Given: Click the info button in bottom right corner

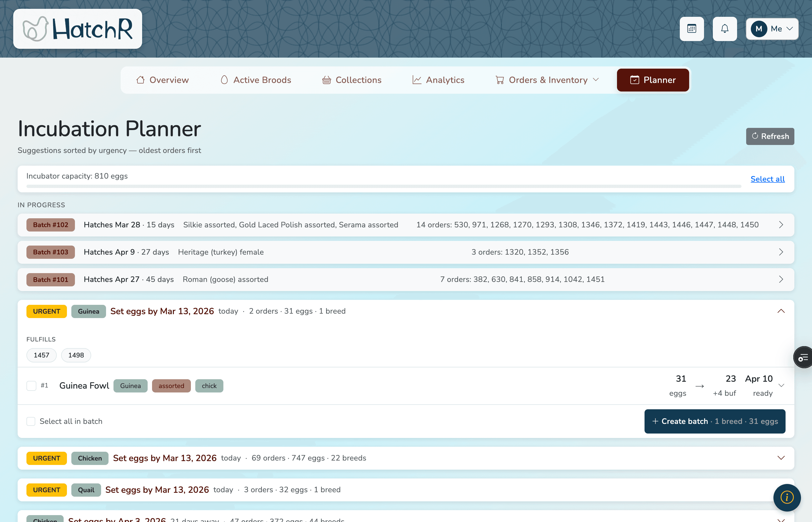Looking at the screenshot, I should coord(787,497).
